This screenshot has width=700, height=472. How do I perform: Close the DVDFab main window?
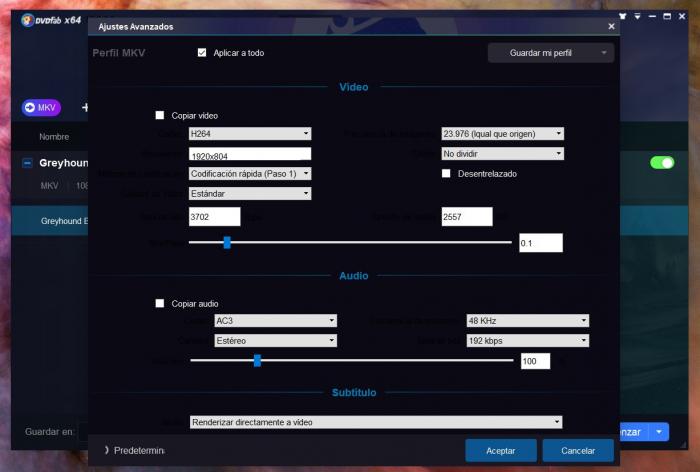[x=682, y=16]
